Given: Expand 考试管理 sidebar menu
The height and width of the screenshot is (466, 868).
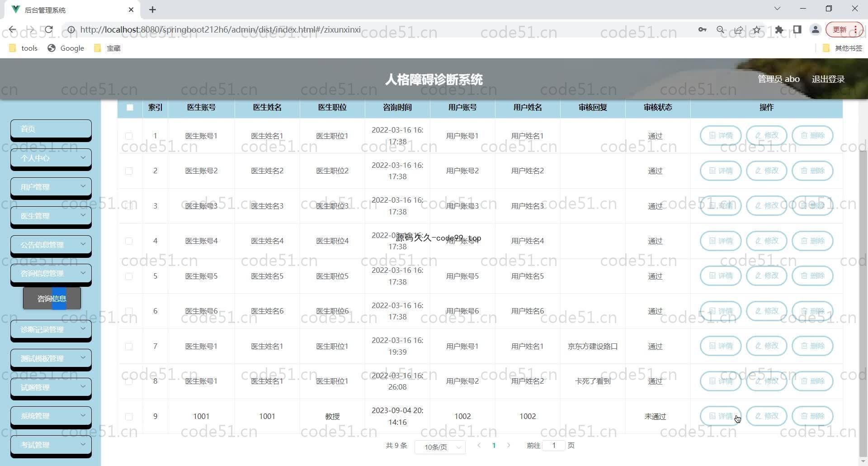Looking at the screenshot, I should (x=51, y=445).
